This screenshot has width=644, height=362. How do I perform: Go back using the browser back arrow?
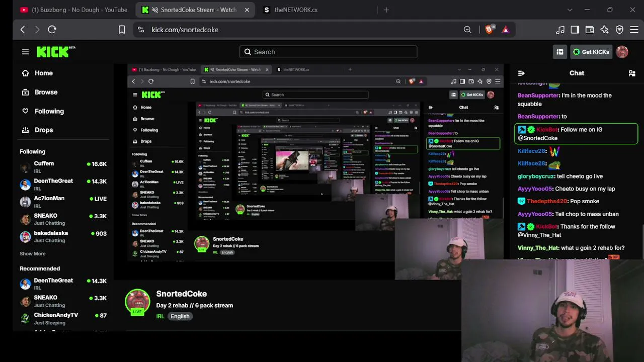pyautogui.click(x=23, y=30)
